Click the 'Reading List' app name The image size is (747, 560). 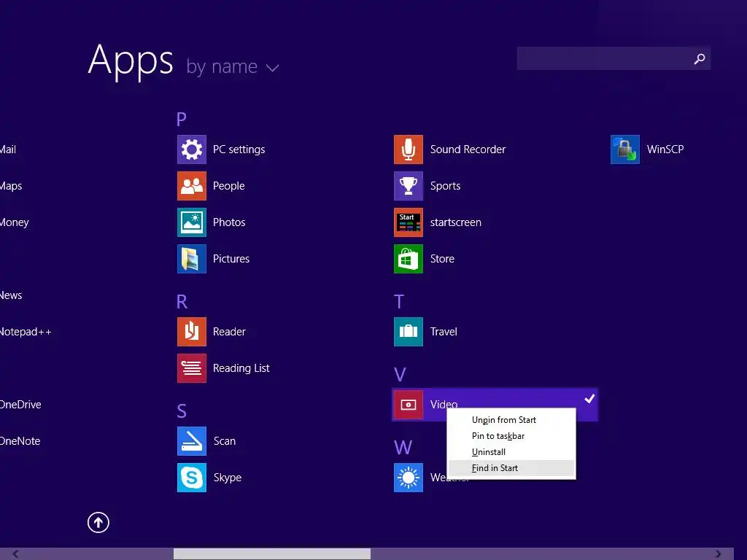pyautogui.click(x=241, y=368)
